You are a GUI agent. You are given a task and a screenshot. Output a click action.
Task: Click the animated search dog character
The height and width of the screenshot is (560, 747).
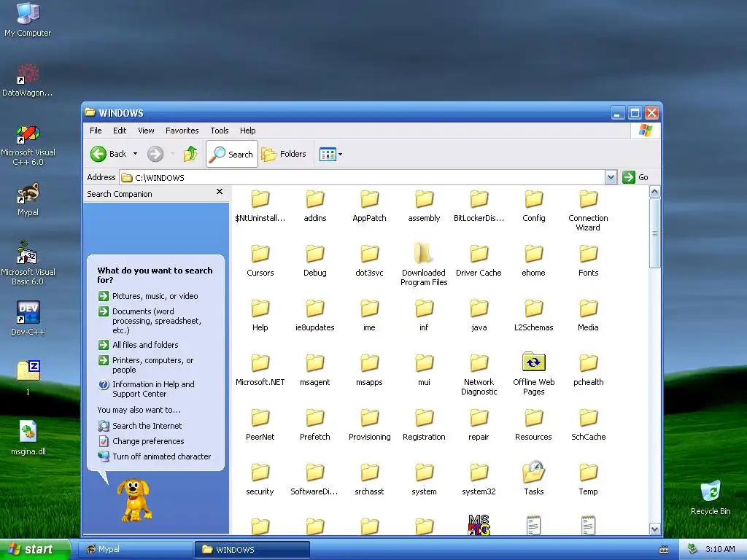(135, 499)
